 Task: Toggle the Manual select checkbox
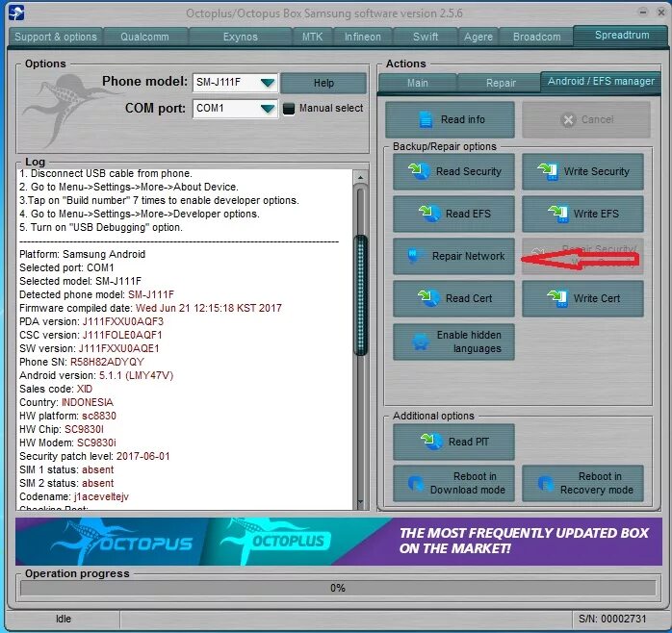289,109
